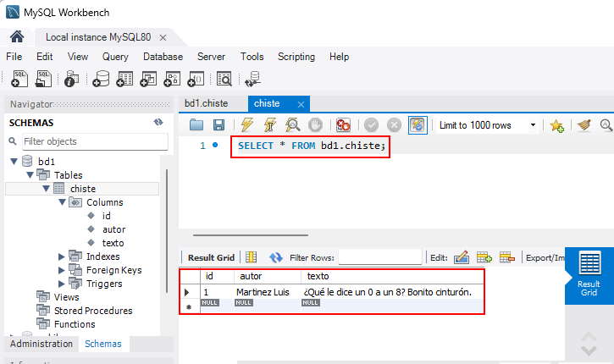Open the Database menu
The height and width of the screenshot is (364, 614).
163,57
